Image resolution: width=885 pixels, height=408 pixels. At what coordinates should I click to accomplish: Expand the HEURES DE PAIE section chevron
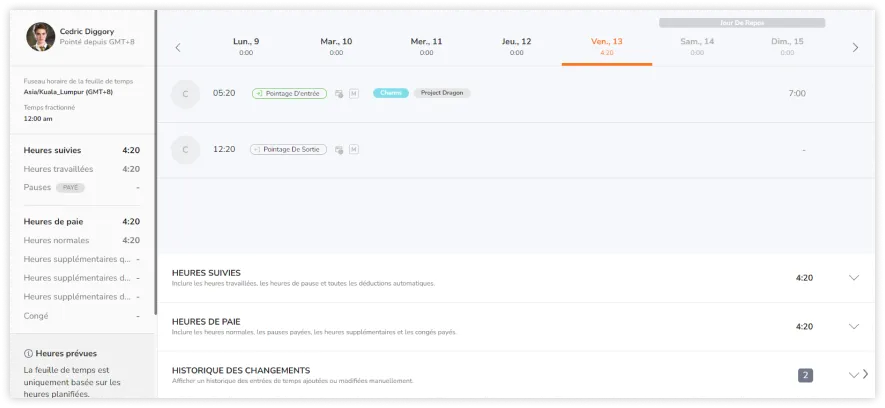click(854, 326)
